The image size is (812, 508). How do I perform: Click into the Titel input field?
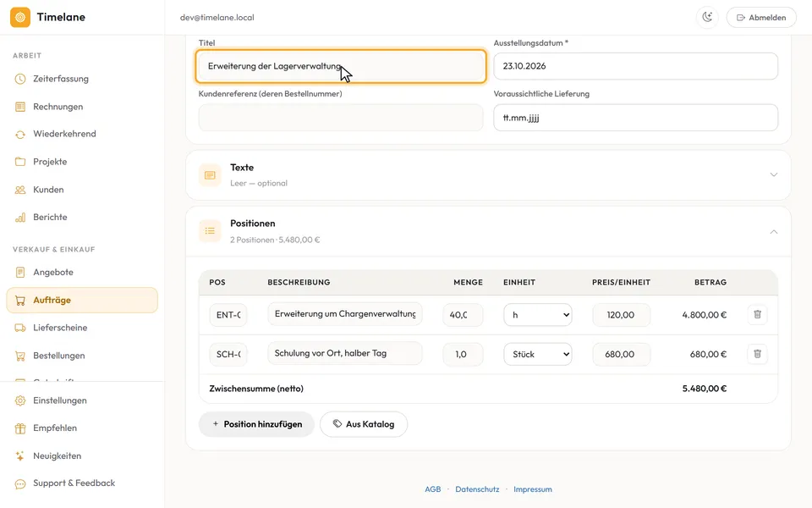pyautogui.click(x=341, y=66)
